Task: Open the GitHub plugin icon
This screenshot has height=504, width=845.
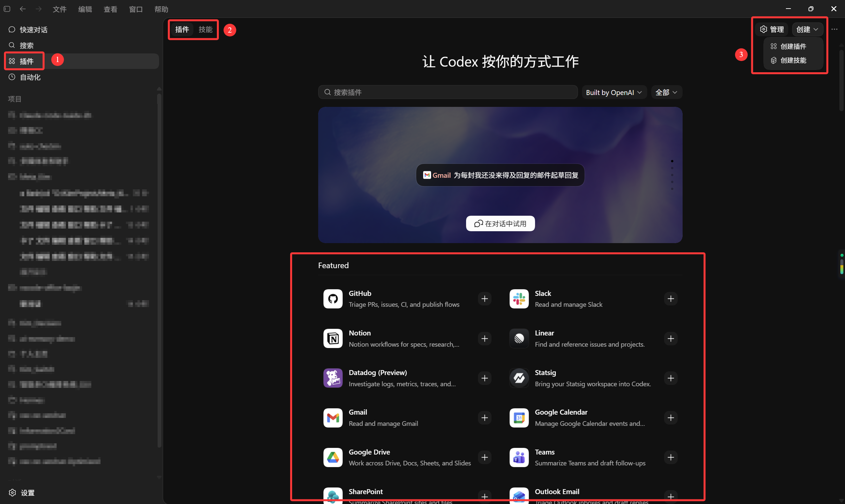Action: tap(333, 299)
